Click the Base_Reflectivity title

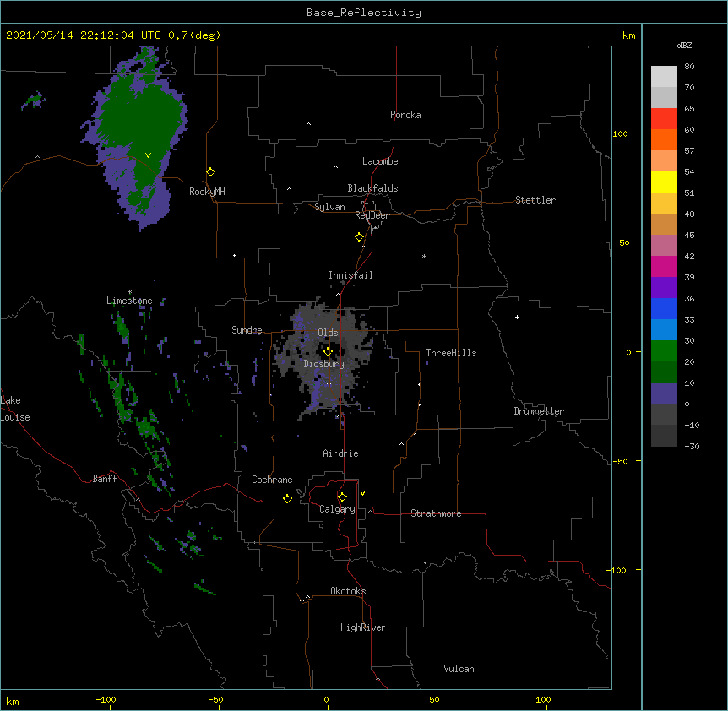click(x=364, y=13)
